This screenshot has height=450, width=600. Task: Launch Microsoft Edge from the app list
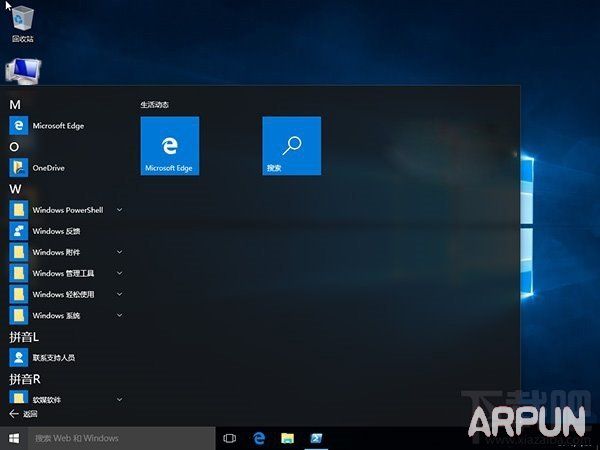(x=19, y=126)
